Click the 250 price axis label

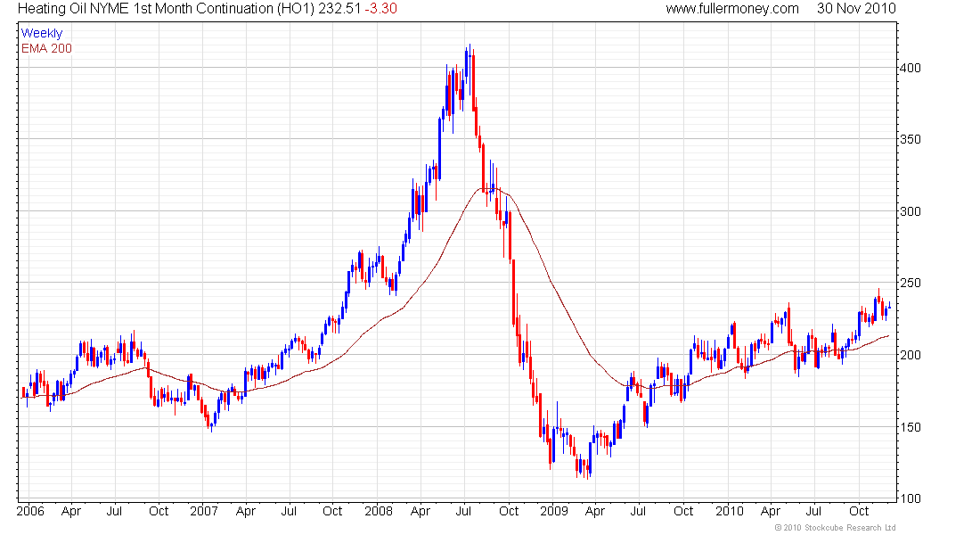point(910,283)
